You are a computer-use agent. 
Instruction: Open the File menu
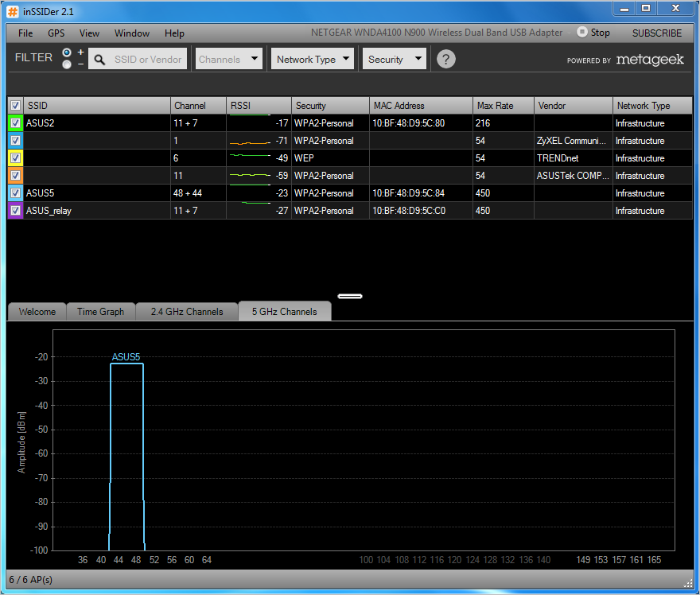tap(25, 33)
